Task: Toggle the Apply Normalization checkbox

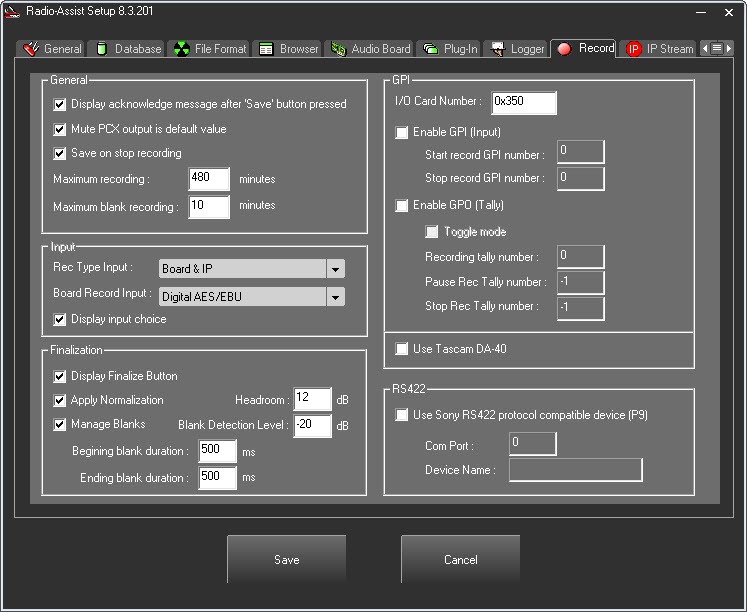Action: pos(61,400)
